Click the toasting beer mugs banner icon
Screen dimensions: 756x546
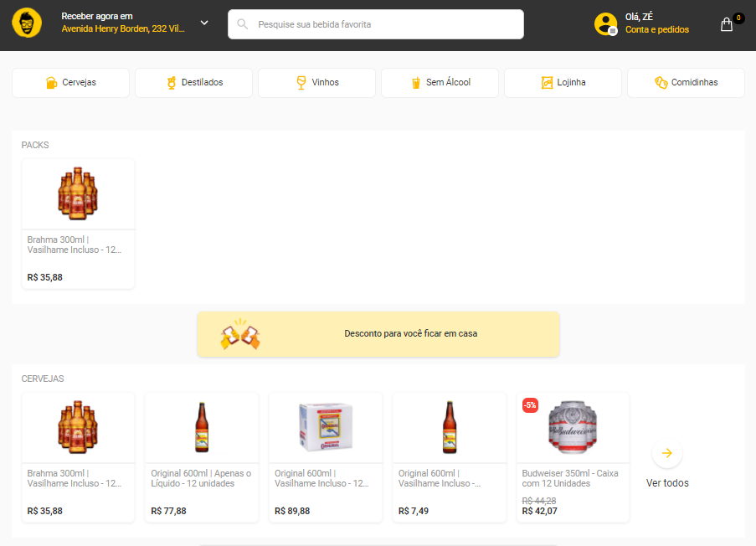pyautogui.click(x=240, y=334)
